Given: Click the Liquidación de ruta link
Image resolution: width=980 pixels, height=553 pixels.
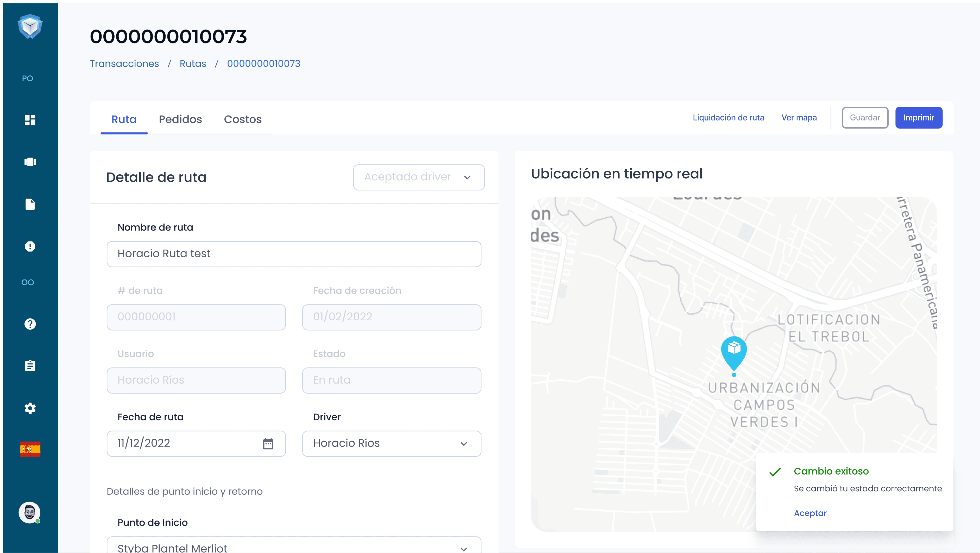Looking at the screenshot, I should pos(728,118).
